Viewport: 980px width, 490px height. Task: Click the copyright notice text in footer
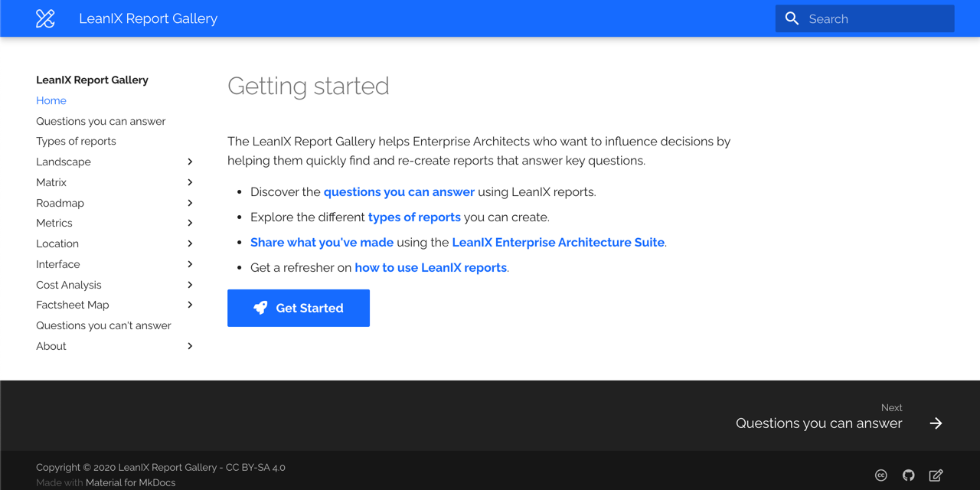point(161,467)
